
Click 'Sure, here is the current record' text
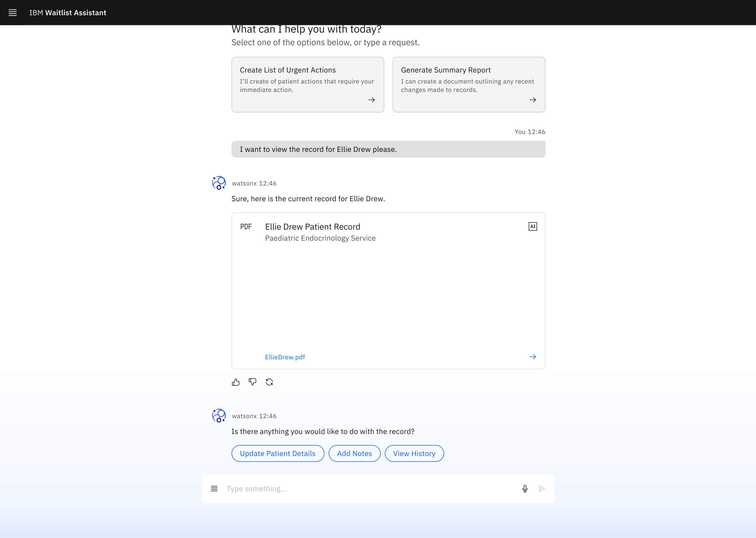pos(308,199)
